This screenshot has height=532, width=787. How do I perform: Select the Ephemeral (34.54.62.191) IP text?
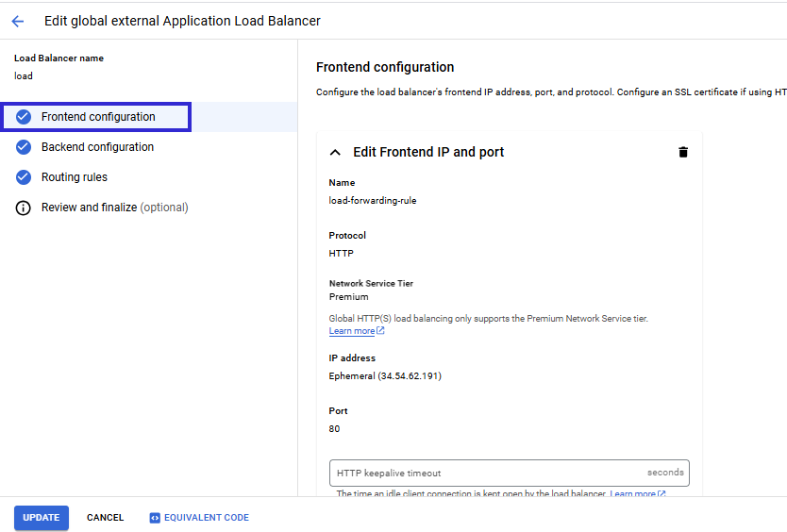(385, 376)
